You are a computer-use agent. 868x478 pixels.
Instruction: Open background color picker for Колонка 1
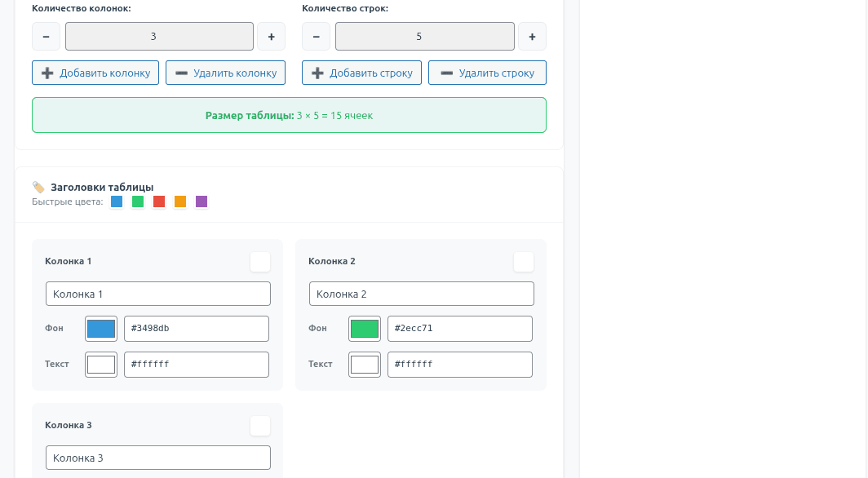tap(101, 329)
